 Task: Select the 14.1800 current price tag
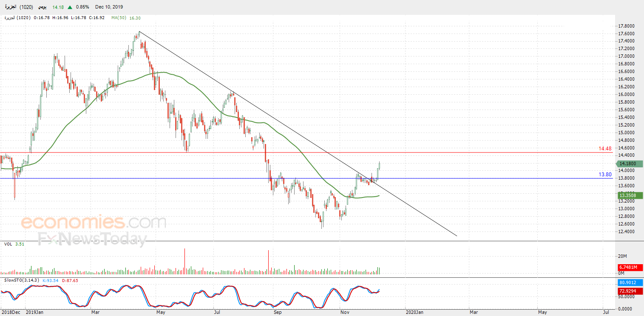click(x=629, y=164)
